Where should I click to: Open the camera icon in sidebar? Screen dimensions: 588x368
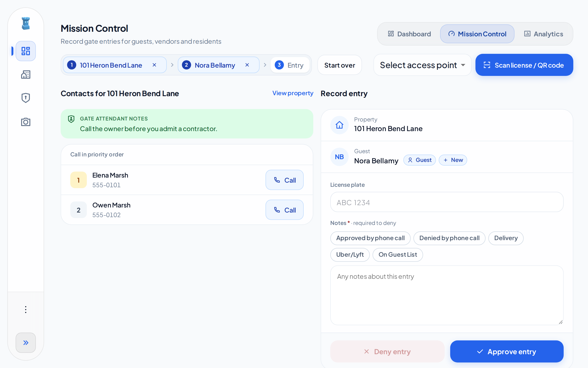26,122
